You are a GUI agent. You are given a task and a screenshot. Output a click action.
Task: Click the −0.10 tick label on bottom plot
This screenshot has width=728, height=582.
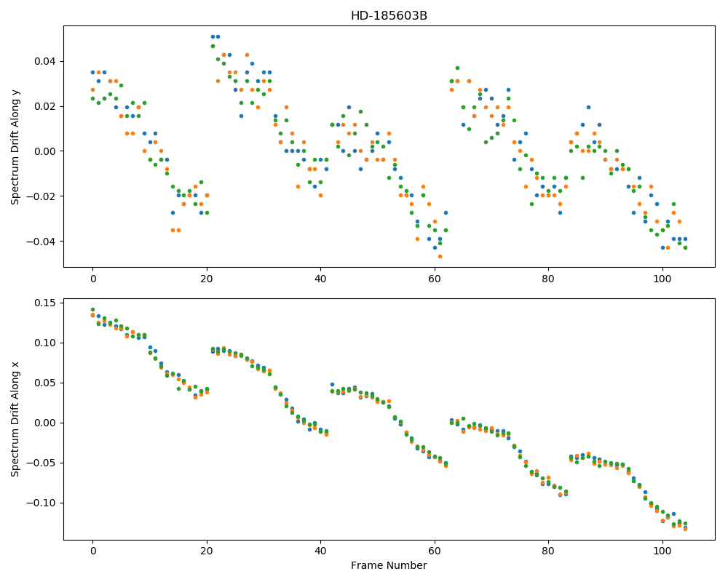[x=41, y=503]
